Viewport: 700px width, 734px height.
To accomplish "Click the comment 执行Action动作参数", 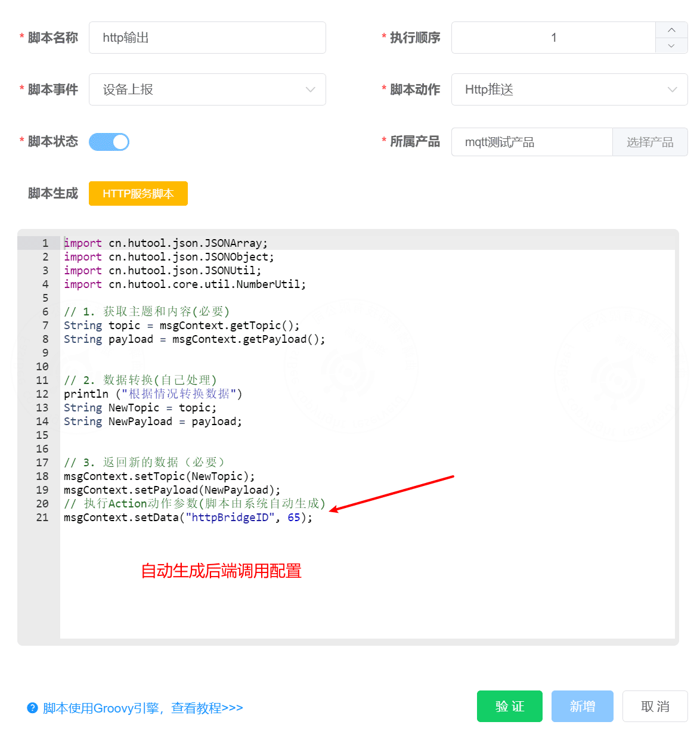I will (x=195, y=504).
